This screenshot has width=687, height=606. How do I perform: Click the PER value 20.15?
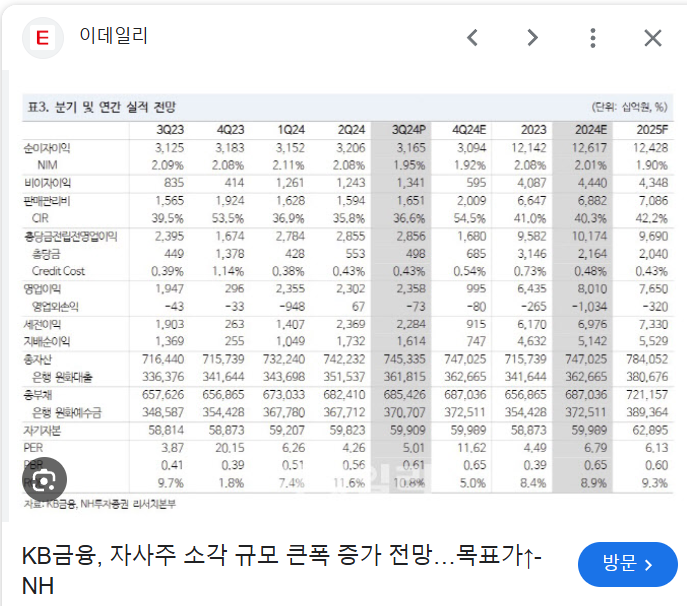pos(230,448)
